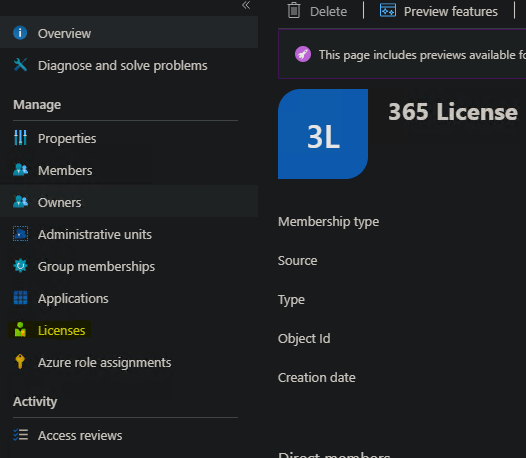The height and width of the screenshot is (458, 526).
Task: Click the Overview info icon
Action: [20, 33]
